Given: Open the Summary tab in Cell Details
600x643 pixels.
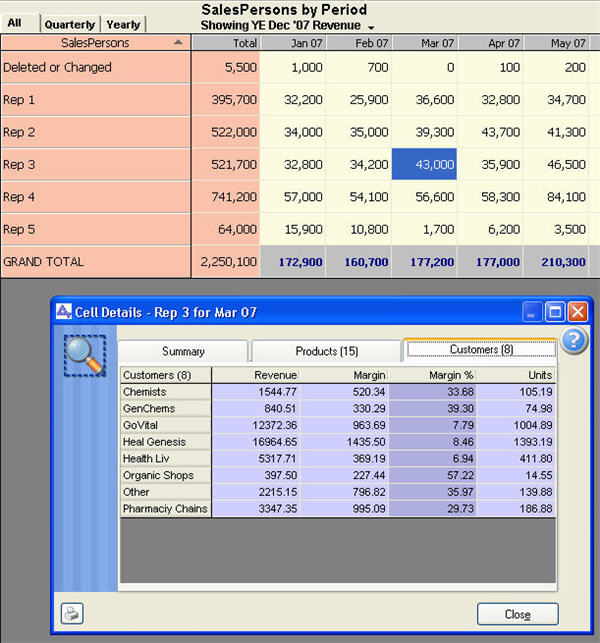Looking at the screenshot, I should click(x=183, y=352).
